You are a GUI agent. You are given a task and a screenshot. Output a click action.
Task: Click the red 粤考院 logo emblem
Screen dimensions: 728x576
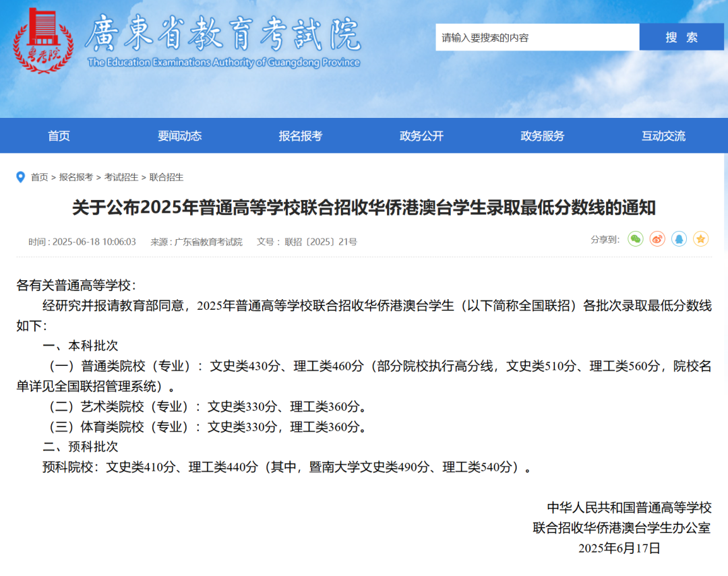click(x=43, y=41)
